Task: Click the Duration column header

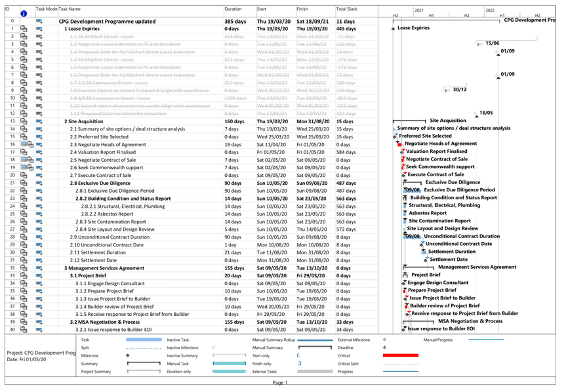Action: tap(233, 9)
